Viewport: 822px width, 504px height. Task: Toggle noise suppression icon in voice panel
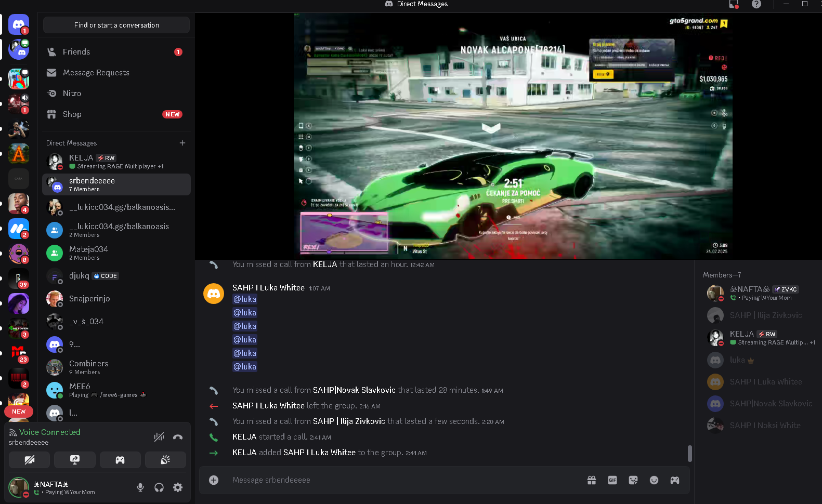pos(159,437)
